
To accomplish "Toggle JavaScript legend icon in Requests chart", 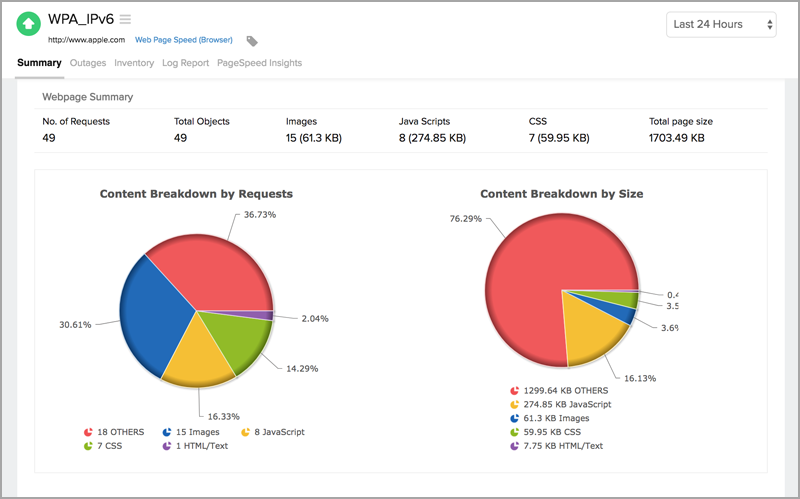I will point(244,432).
